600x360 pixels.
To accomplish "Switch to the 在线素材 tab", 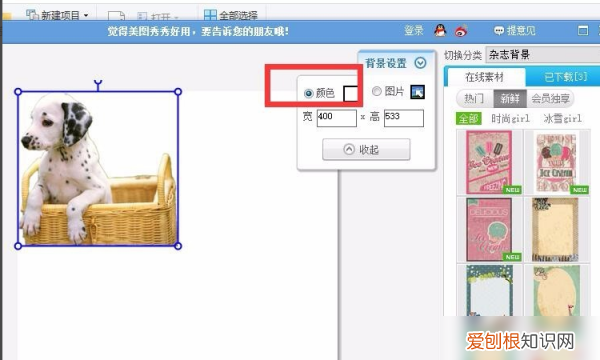I will 484,77.
